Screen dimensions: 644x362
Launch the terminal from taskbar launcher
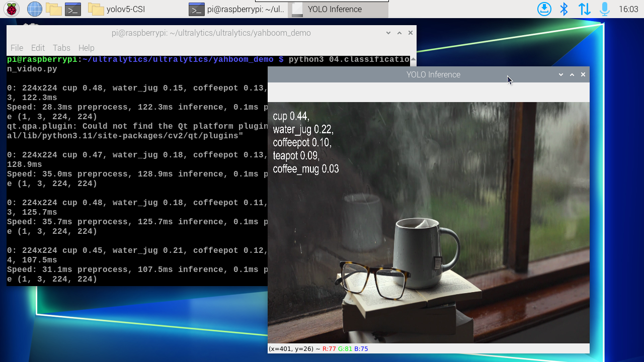point(73,9)
